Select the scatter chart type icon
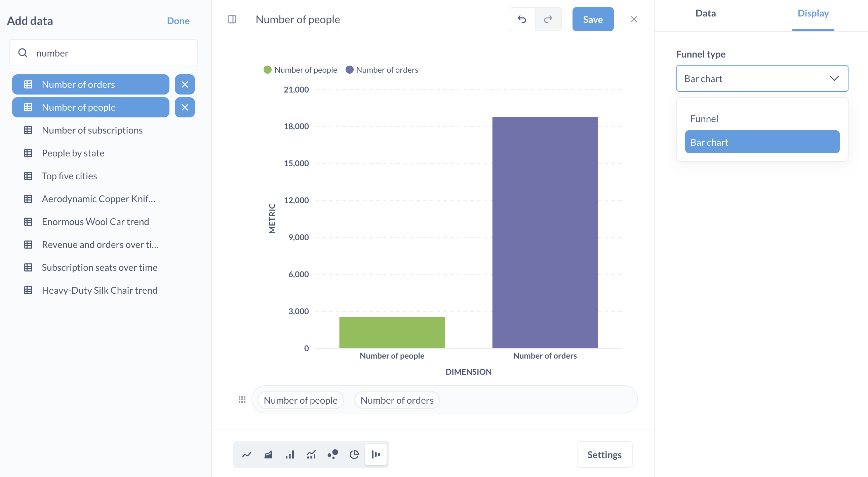Screen dimensions: 868x477 pos(332,454)
